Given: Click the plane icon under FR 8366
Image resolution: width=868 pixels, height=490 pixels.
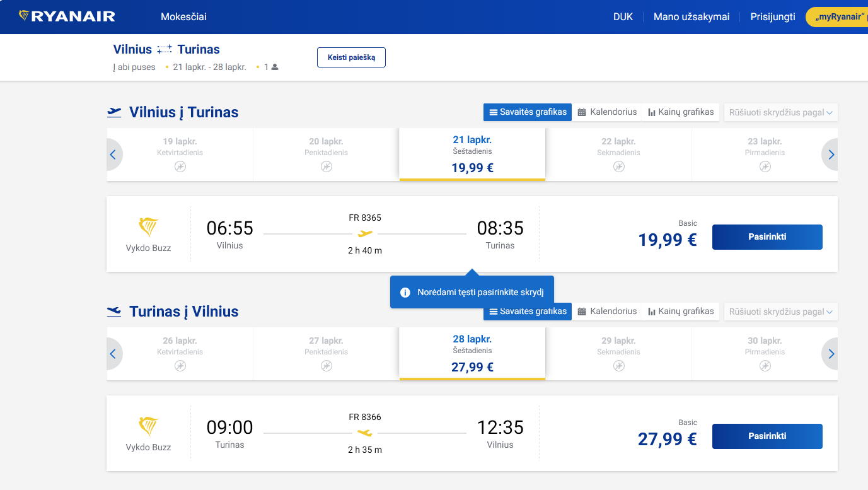Looking at the screenshot, I should (x=365, y=433).
